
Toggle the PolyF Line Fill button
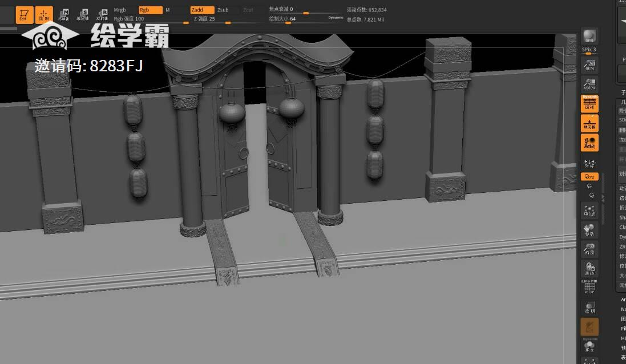click(589, 288)
